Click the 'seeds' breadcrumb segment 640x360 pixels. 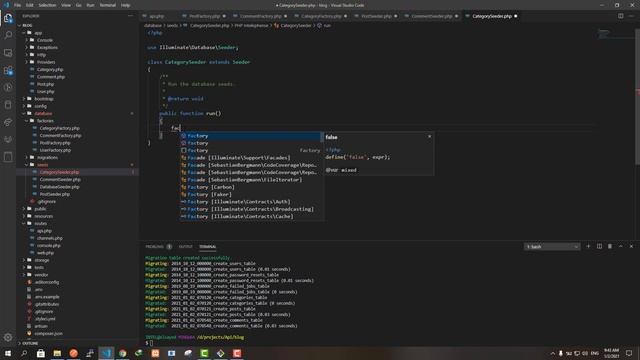tap(172, 25)
